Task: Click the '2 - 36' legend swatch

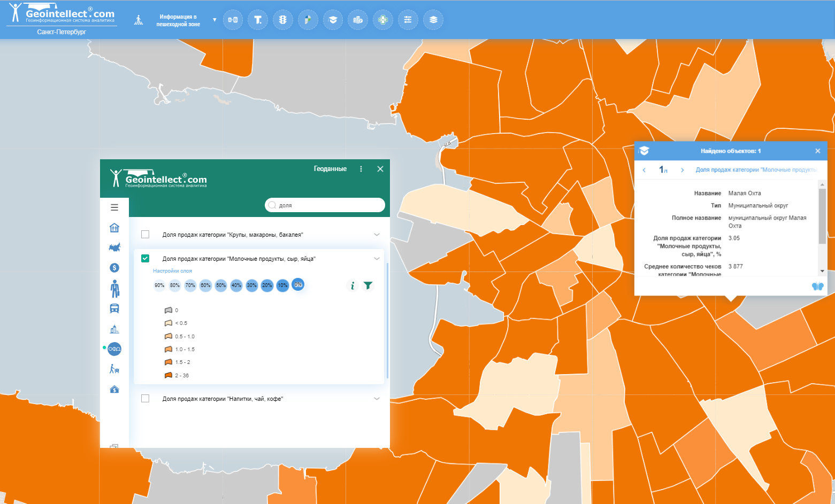Action: (168, 375)
